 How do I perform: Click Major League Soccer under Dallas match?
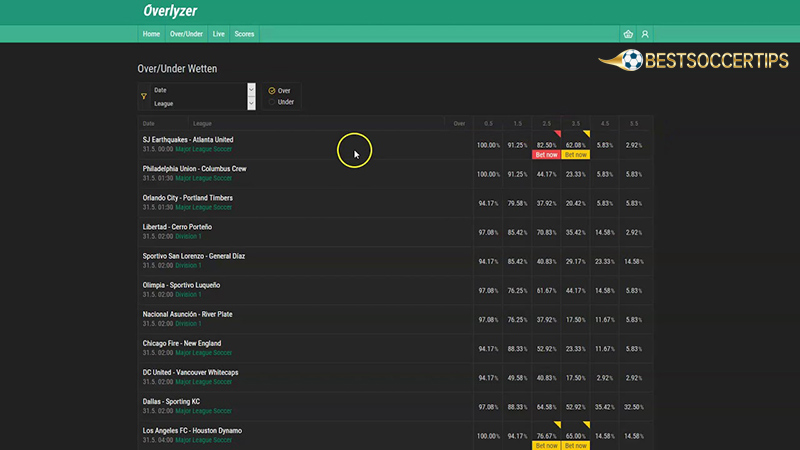click(204, 411)
